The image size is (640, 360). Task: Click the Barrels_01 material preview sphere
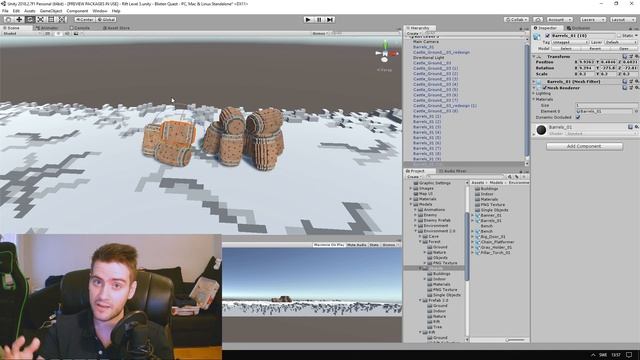(541, 130)
